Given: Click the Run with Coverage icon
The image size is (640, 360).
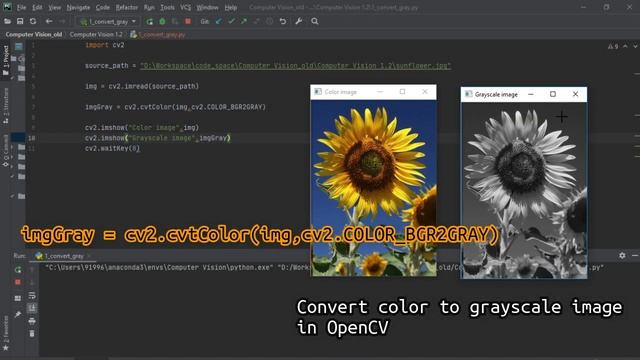Looking at the screenshot, I should pyautogui.click(x=175, y=21).
